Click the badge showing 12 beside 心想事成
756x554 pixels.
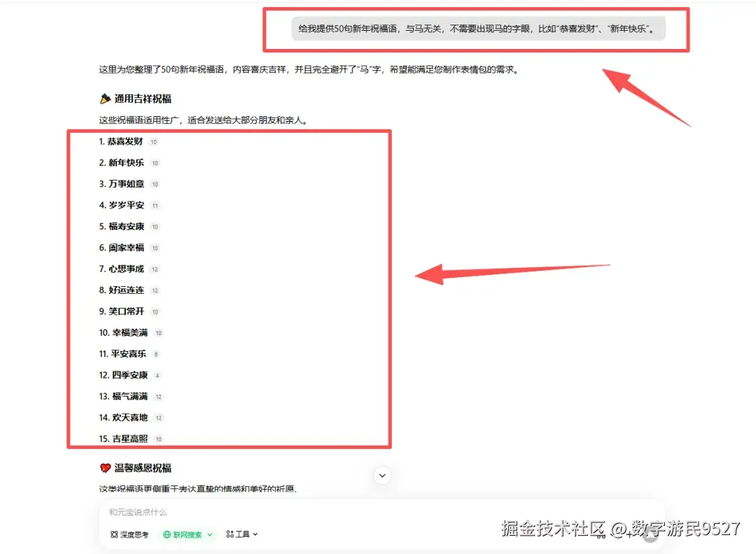click(154, 269)
